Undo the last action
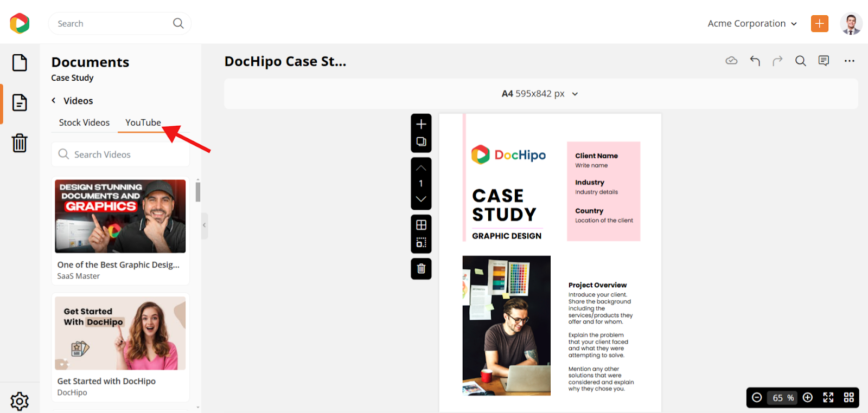This screenshot has height=413, width=868. (755, 61)
